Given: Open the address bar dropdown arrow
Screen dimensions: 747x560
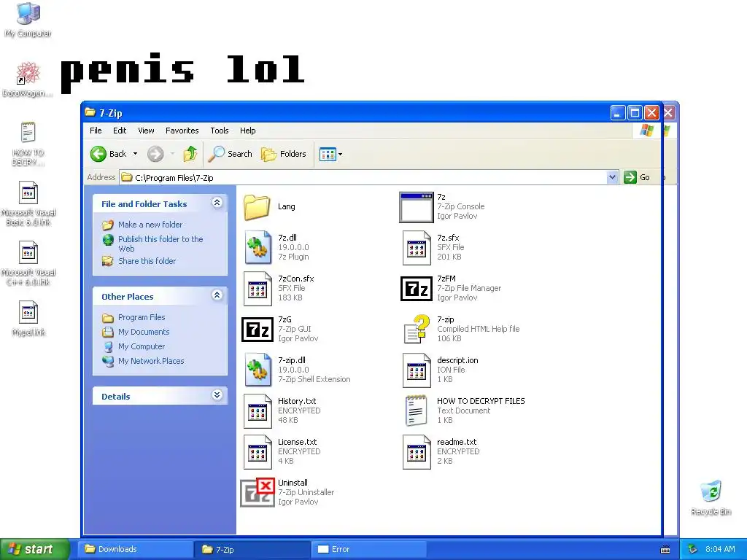Looking at the screenshot, I should 613,177.
